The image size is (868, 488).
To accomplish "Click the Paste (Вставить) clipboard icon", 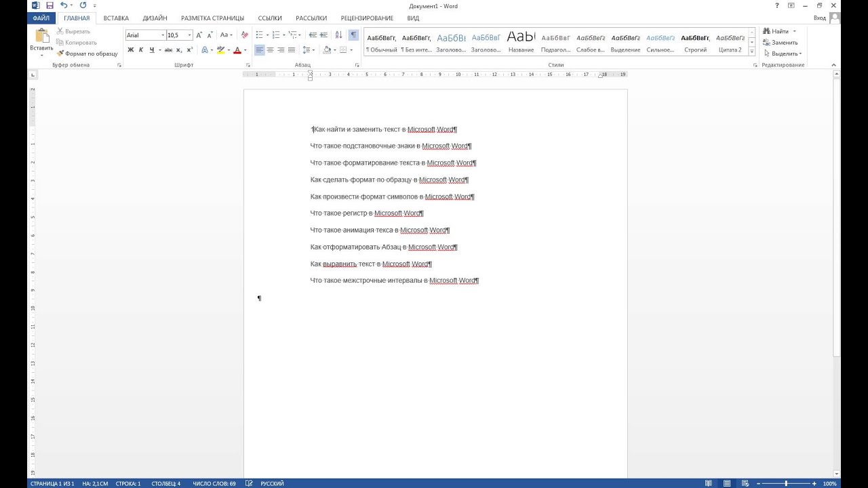I will click(41, 36).
